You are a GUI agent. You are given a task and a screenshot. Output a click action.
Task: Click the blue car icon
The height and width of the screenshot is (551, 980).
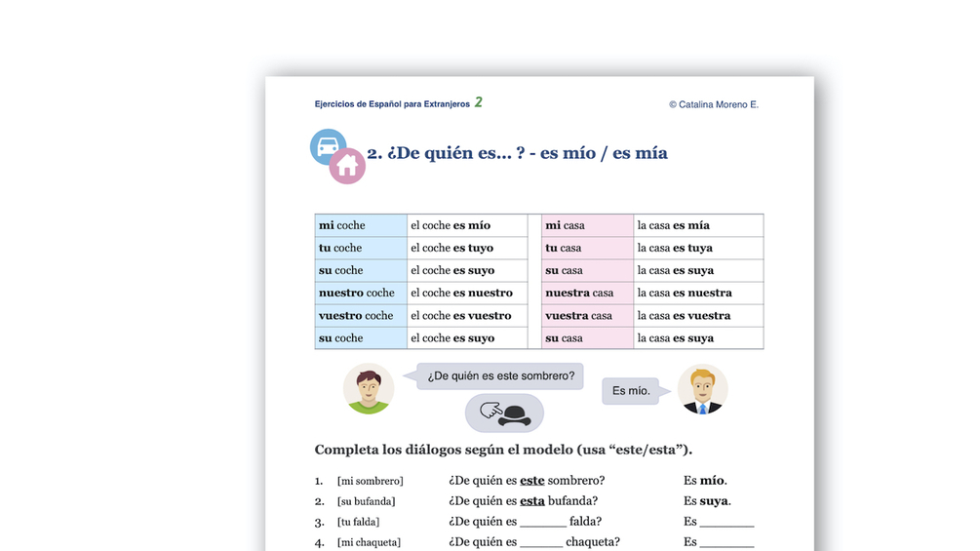(x=328, y=145)
